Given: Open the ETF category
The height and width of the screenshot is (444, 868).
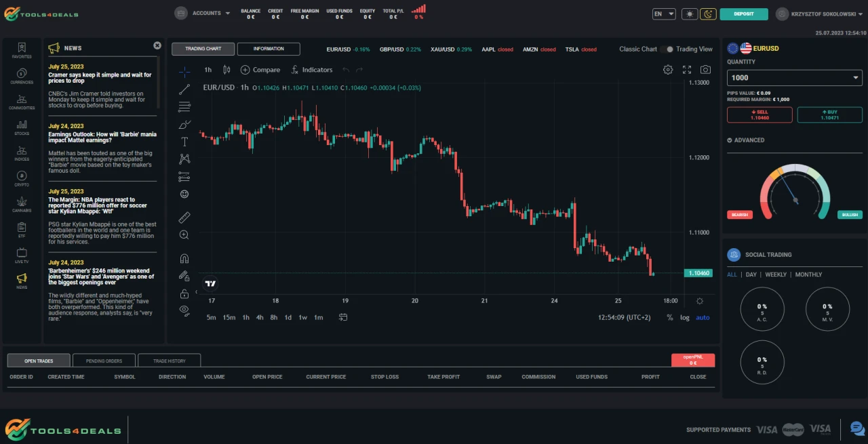Looking at the screenshot, I should coord(22,230).
